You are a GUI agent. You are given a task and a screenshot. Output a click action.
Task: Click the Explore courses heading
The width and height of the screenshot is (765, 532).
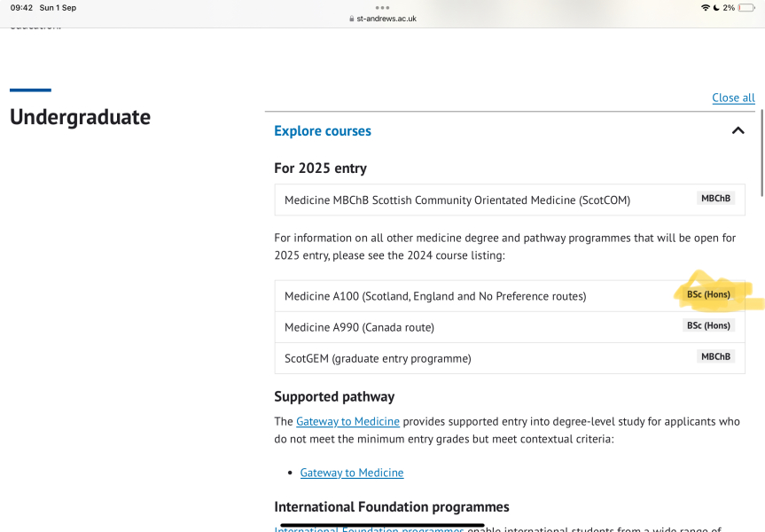[322, 130]
